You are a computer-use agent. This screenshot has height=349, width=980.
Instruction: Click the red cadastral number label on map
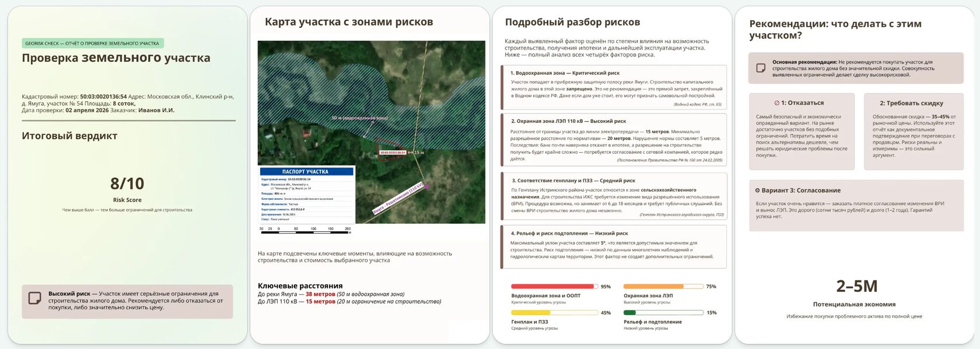click(x=393, y=153)
